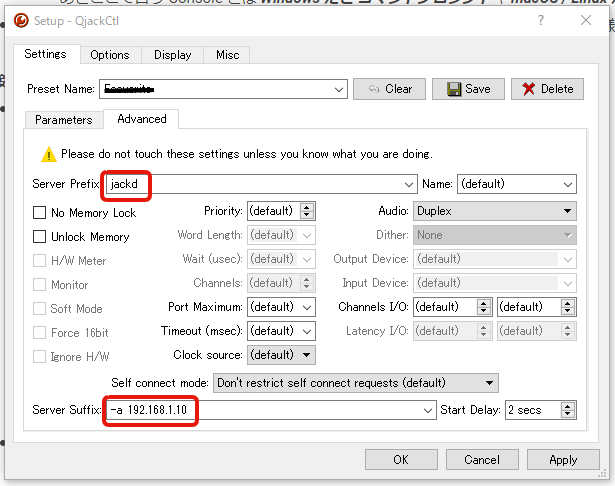
Task: Click the first Latency I/O spinner
Action: click(x=484, y=331)
